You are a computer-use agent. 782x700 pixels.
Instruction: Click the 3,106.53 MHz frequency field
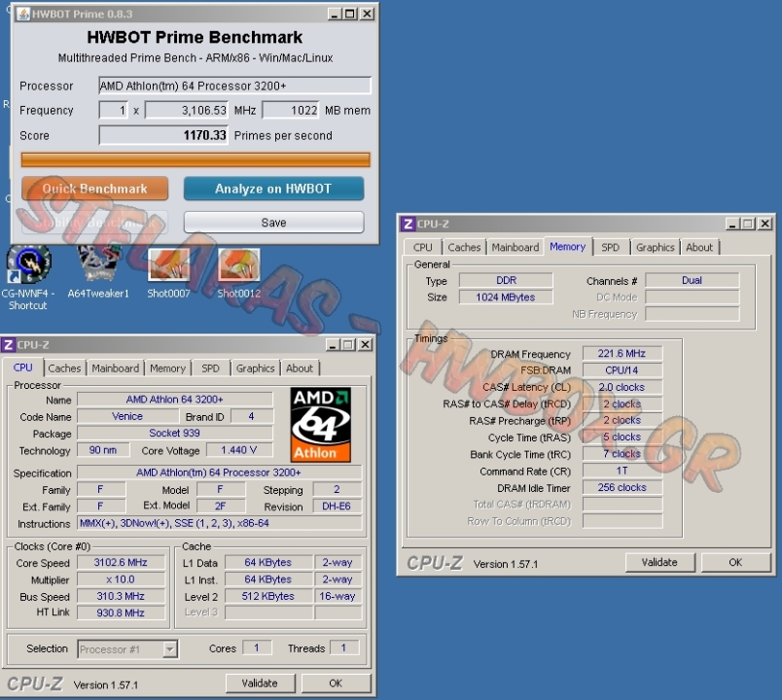187,110
